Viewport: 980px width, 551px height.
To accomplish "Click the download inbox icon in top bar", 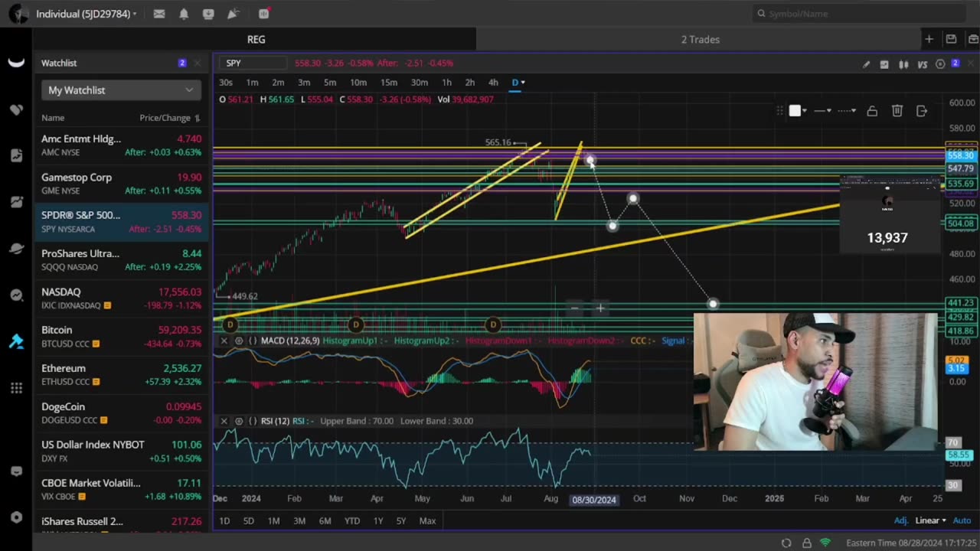I will point(208,14).
